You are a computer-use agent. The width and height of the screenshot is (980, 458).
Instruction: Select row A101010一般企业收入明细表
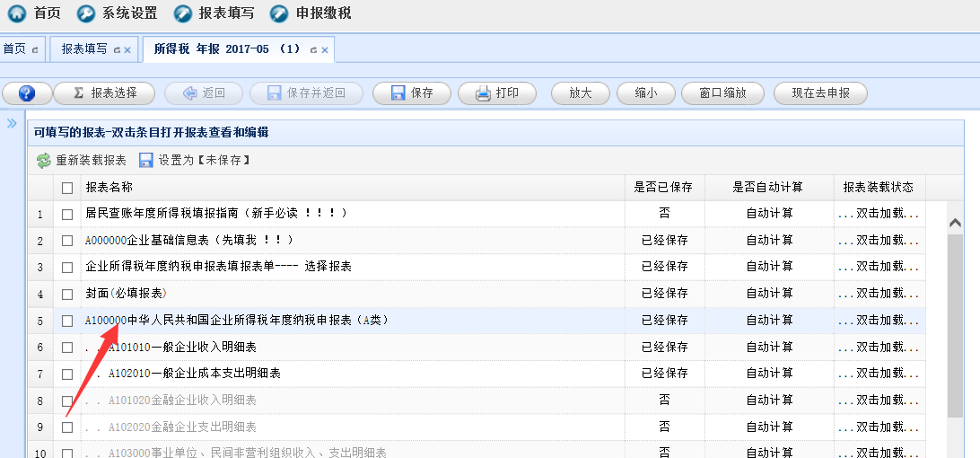tap(195, 348)
